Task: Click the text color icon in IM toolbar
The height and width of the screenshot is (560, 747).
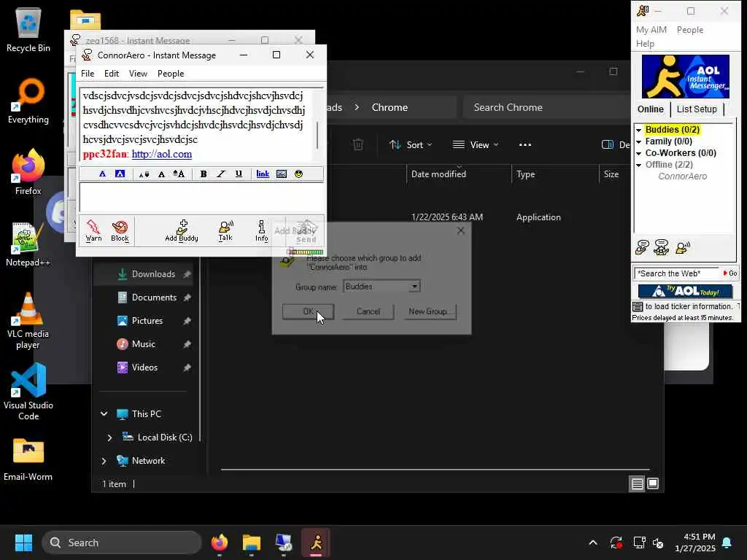Action: tap(102, 174)
